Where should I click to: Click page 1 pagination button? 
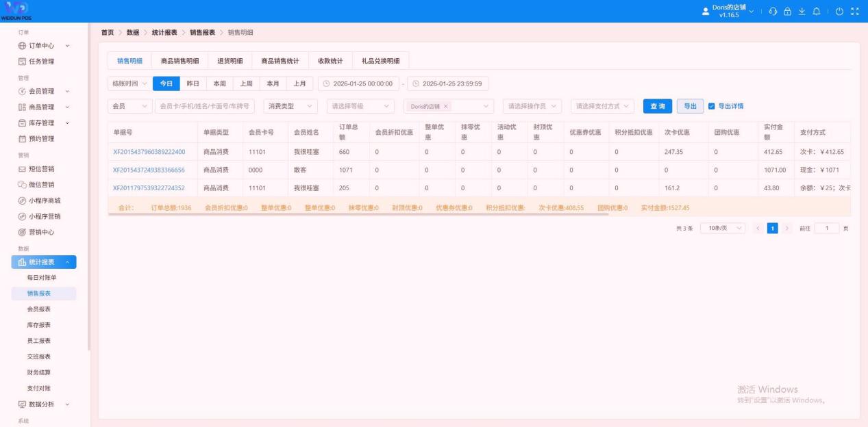[773, 228]
